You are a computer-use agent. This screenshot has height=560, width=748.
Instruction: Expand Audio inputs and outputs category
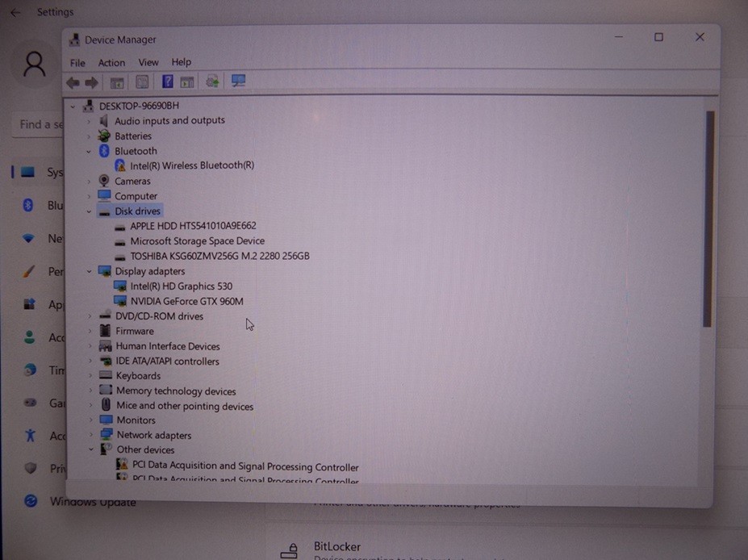(89, 122)
